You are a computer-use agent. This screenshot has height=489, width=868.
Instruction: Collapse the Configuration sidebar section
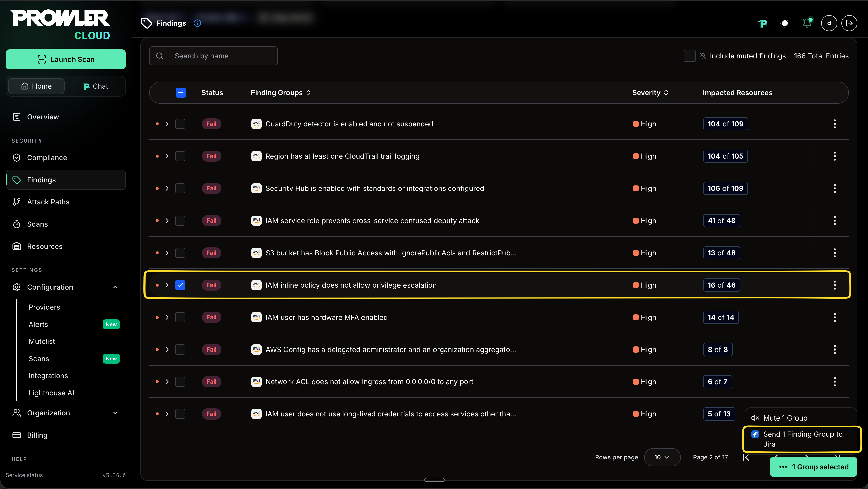click(x=115, y=287)
